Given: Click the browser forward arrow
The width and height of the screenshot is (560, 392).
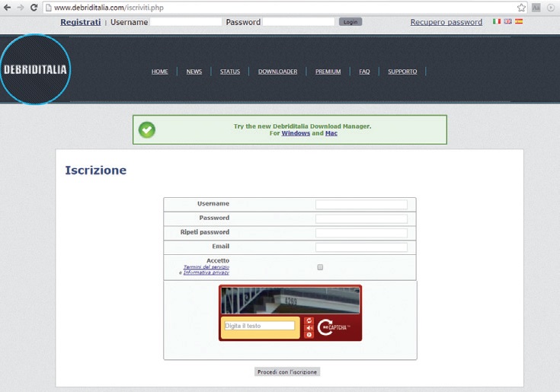Looking at the screenshot, I should click(21, 8).
